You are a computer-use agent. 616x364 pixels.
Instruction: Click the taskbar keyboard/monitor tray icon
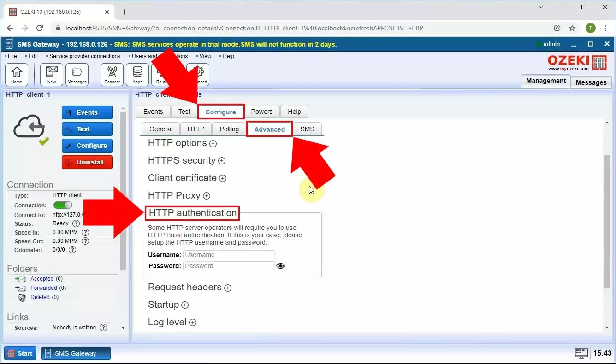click(581, 353)
